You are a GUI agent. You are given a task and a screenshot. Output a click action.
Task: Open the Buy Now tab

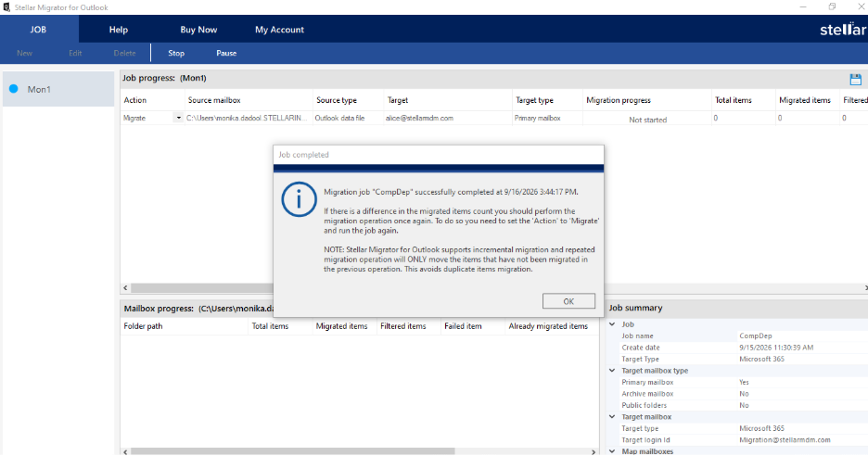198,30
